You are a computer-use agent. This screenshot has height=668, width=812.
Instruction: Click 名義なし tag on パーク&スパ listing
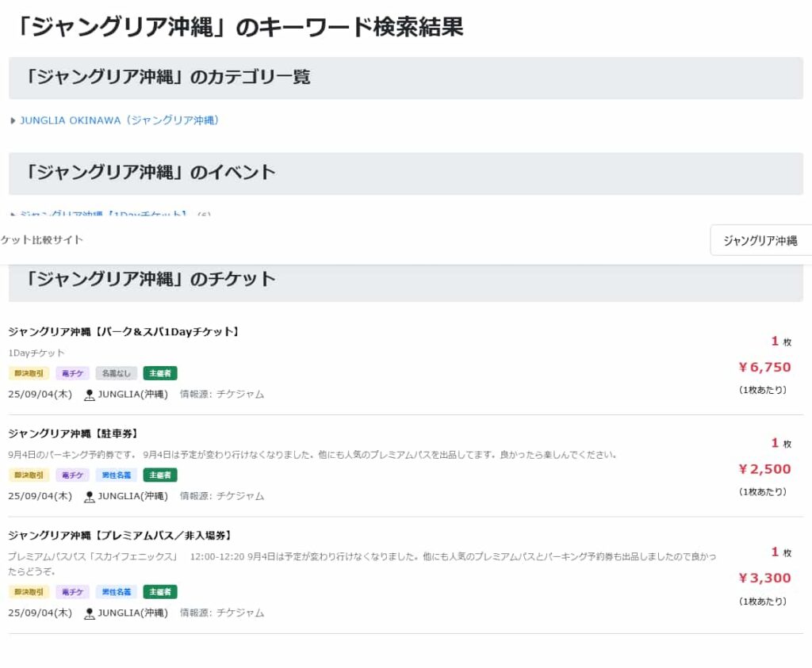[117, 373]
